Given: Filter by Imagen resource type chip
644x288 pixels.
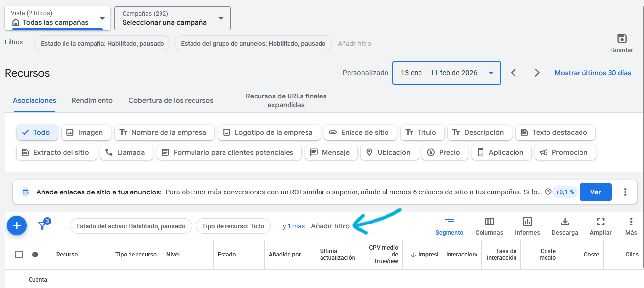Looking at the screenshot, I should 85,132.
